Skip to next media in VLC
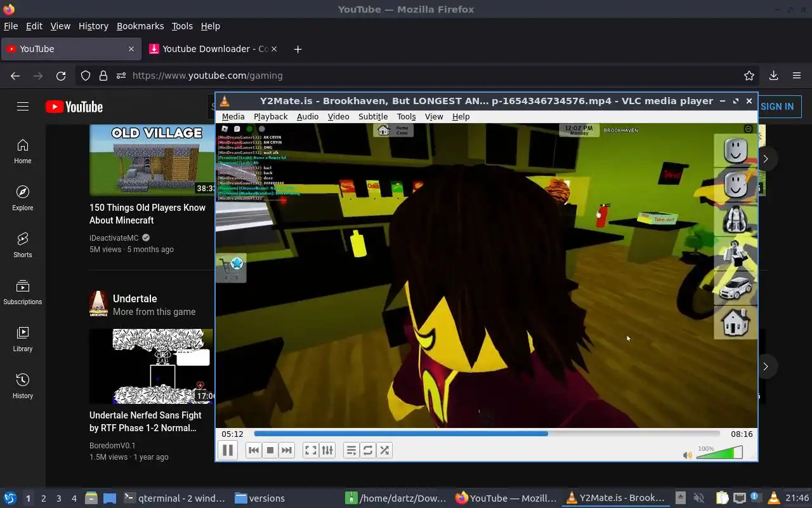Image resolution: width=812 pixels, height=508 pixels. [x=287, y=450]
